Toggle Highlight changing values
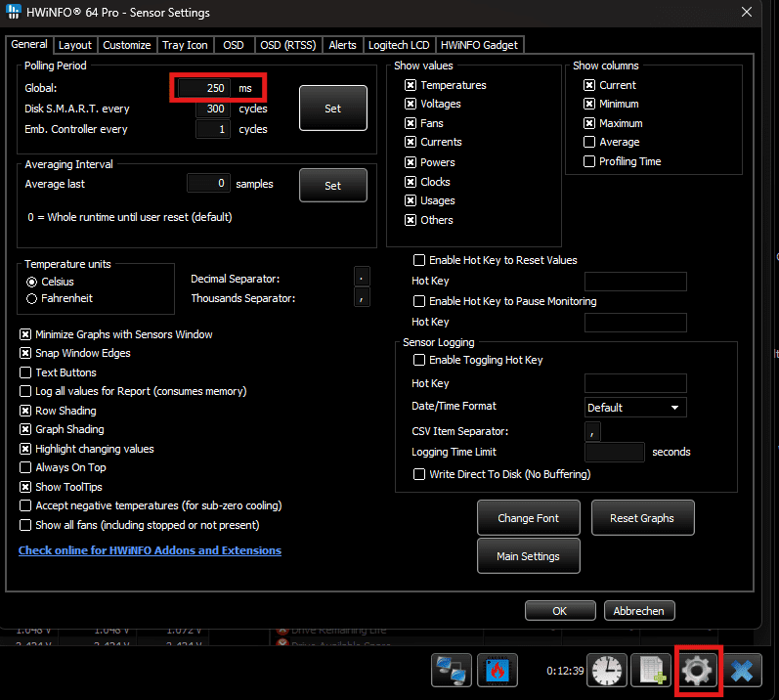 tap(25, 449)
